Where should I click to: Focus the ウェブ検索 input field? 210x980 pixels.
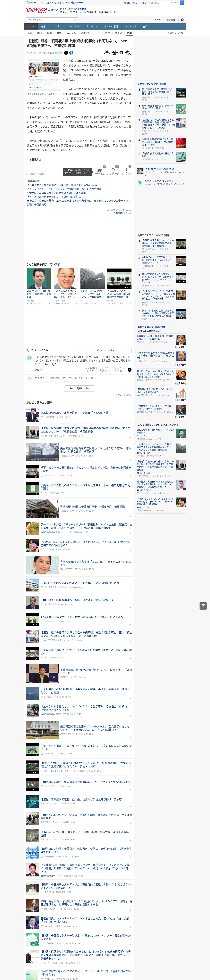(159, 3)
